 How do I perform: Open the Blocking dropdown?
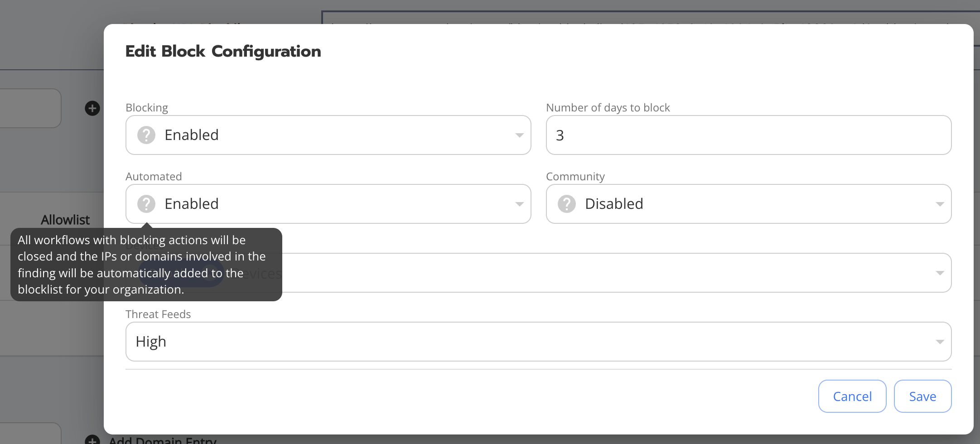328,135
